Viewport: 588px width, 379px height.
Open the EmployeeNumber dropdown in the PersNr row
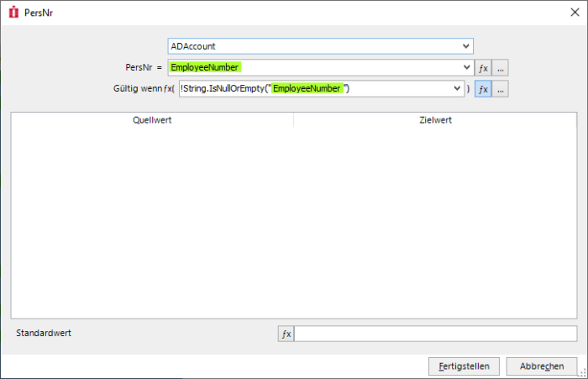[466, 68]
